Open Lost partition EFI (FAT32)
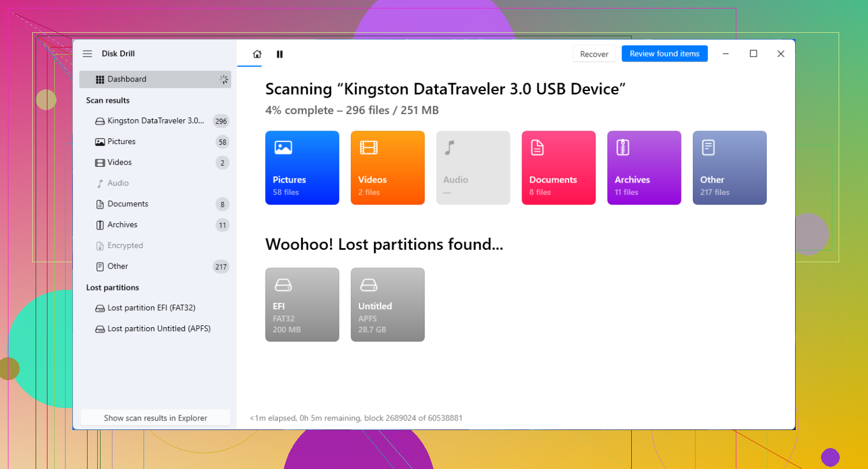This screenshot has width=868, height=469. point(155,308)
